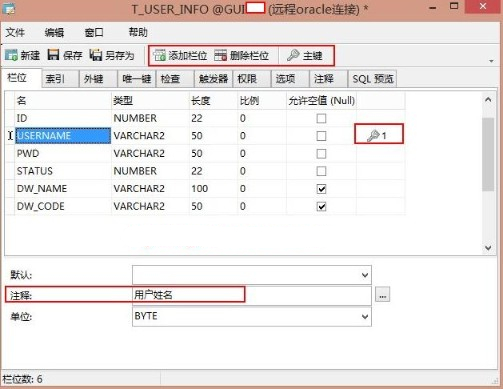The image size is (503, 389).
Task: Click scrollbar up arrow in field grid
Action: coord(488,100)
